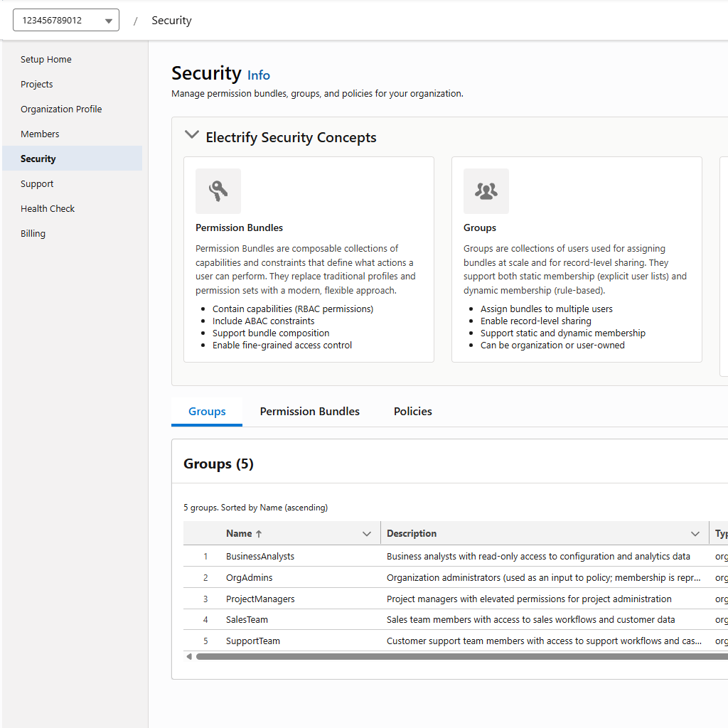
Task: Switch to the Policies tab
Action: click(413, 411)
